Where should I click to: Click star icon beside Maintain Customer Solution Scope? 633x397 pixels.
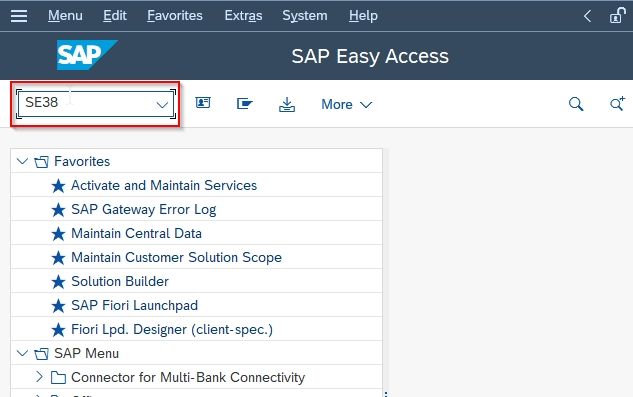click(x=58, y=258)
